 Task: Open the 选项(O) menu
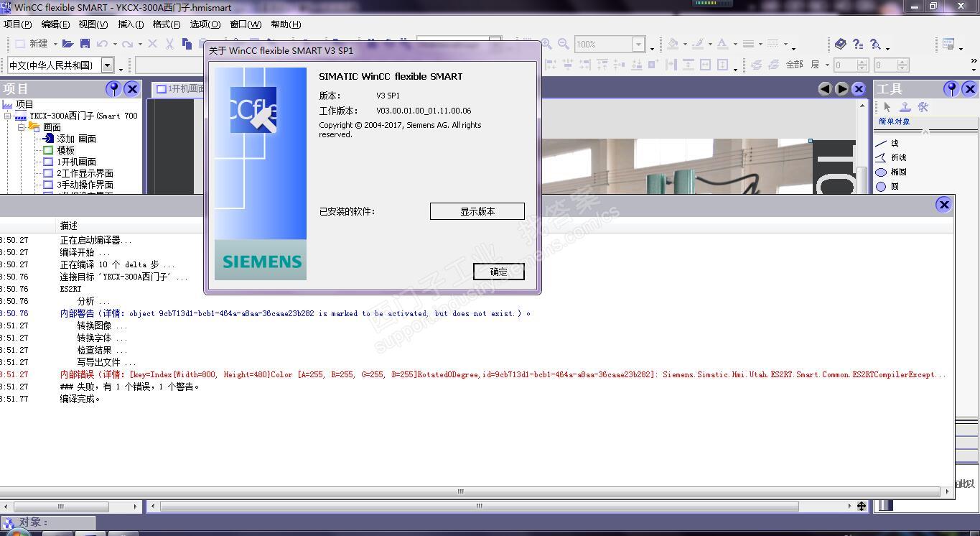205,24
